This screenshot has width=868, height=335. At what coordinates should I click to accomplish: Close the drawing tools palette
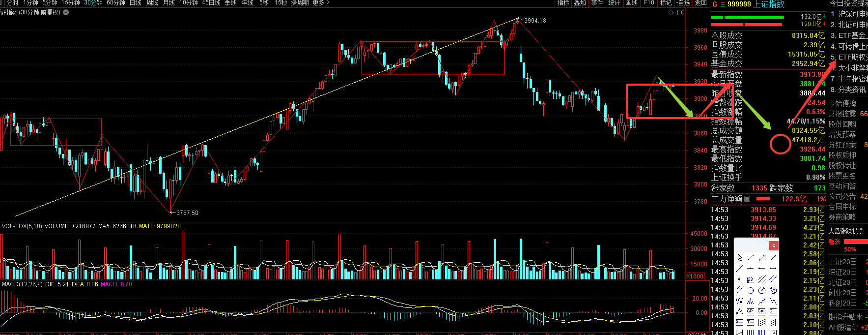click(x=774, y=245)
